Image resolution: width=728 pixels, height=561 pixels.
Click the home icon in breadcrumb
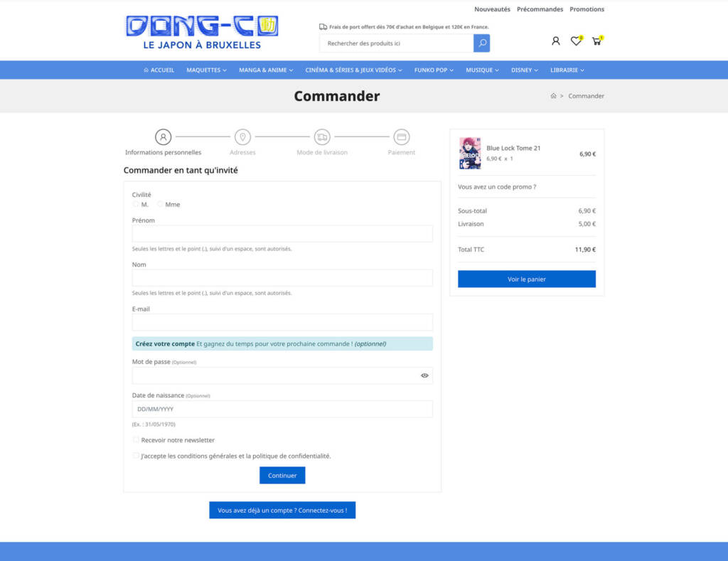[x=553, y=96]
